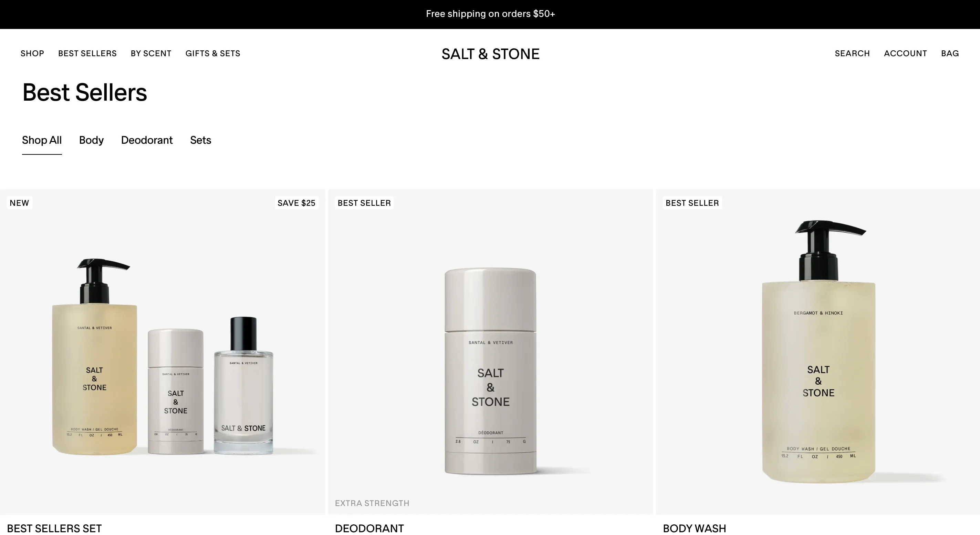980x535 pixels.
Task: Select the Shop All tab
Action: point(42,140)
